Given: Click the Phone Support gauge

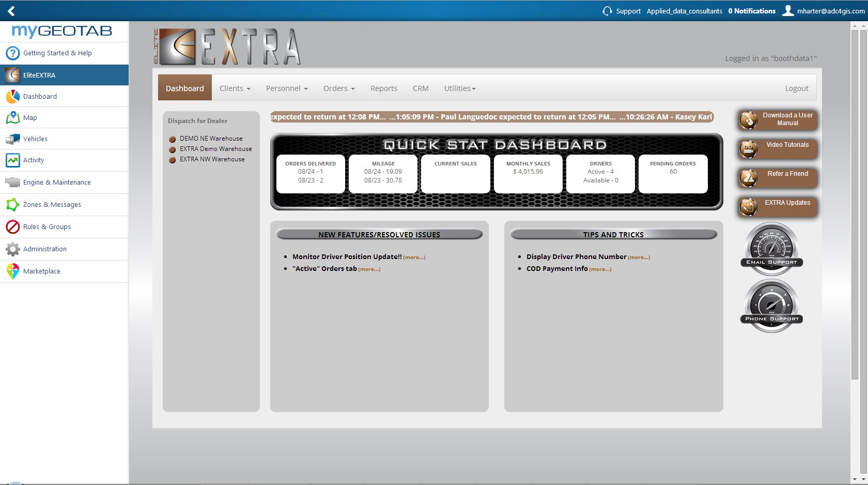Looking at the screenshot, I should coord(771,305).
